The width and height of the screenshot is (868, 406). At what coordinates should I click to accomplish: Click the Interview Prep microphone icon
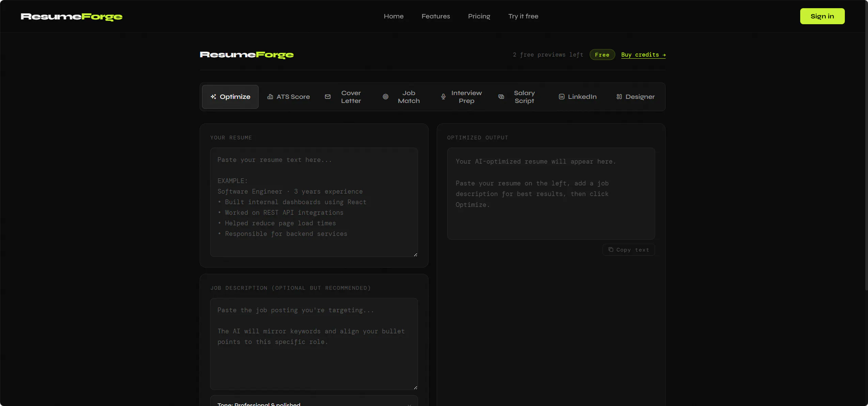(443, 97)
